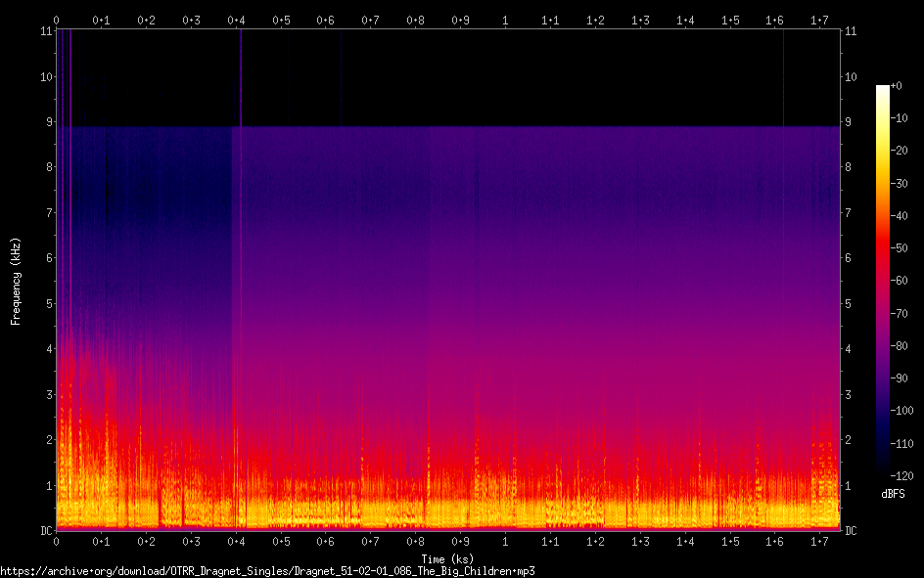Select the 1 mark on bottom time axis
924x578 pixels.
pyautogui.click(x=505, y=542)
